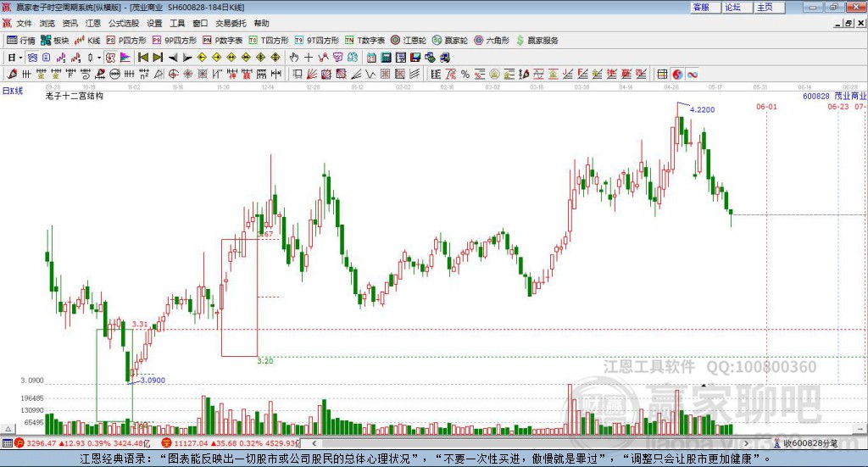Toggle the colorful flag icon
Viewport: 868px width, 467px height.
pyautogui.click(x=125, y=58)
